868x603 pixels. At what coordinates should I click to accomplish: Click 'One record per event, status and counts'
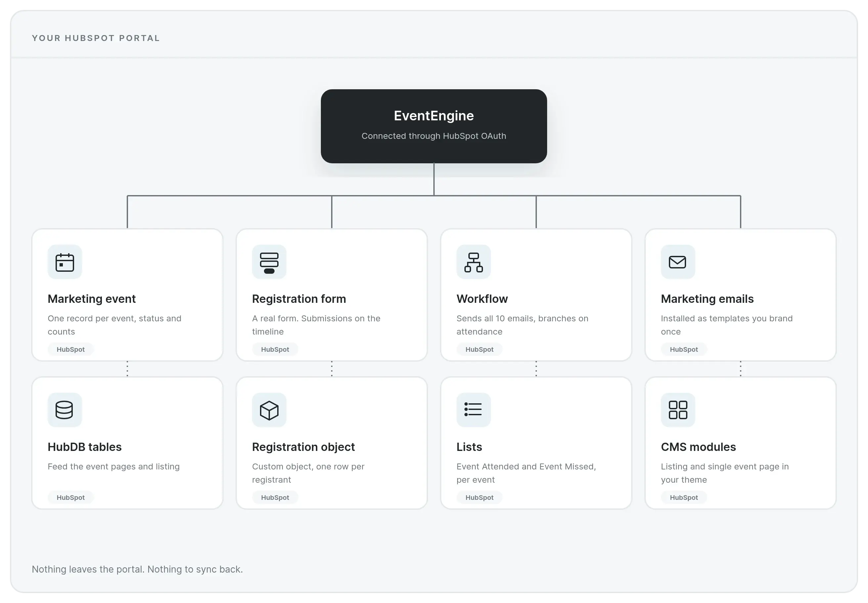[114, 325]
